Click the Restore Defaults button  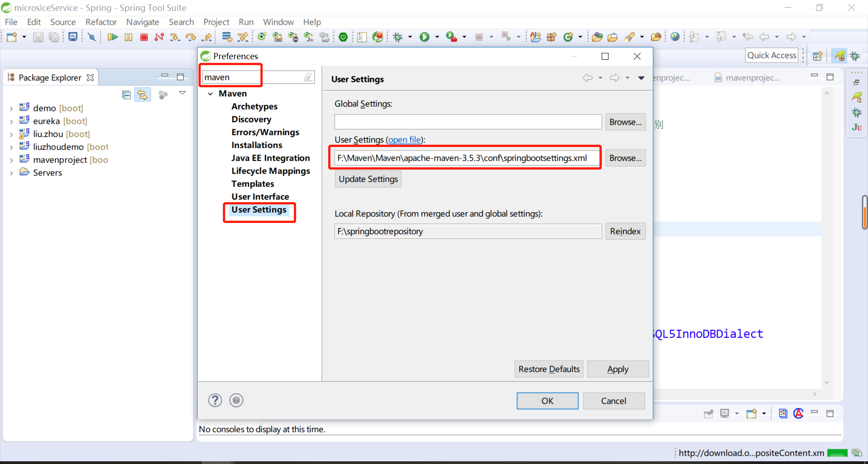tap(549, 369)
